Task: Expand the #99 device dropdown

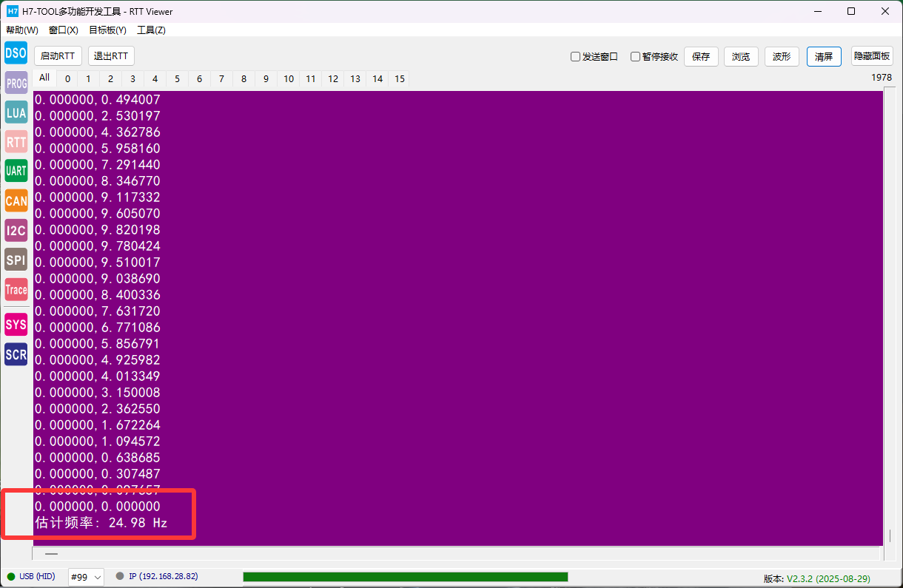Action: (86, 577)
